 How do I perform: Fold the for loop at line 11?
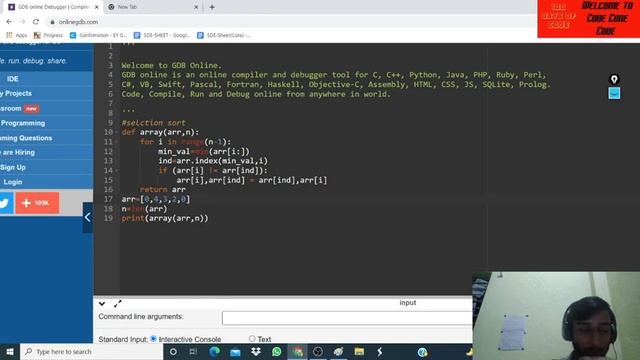116,142
